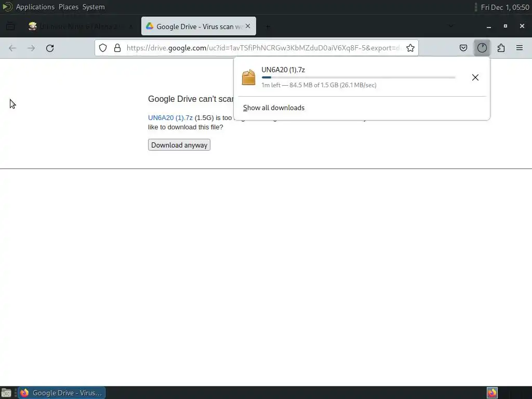Open the Applications menu
The height and width of the screenshot is (399, 532).
(35, 7)
